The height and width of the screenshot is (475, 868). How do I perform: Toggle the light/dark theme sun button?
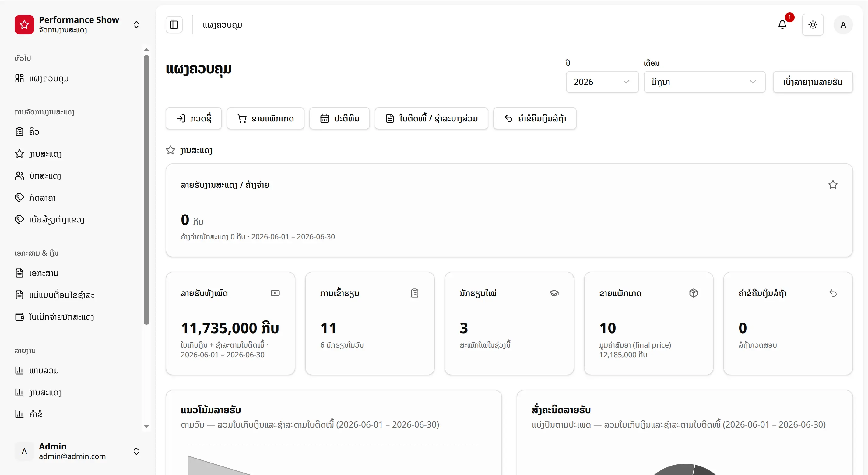[813, 25]
